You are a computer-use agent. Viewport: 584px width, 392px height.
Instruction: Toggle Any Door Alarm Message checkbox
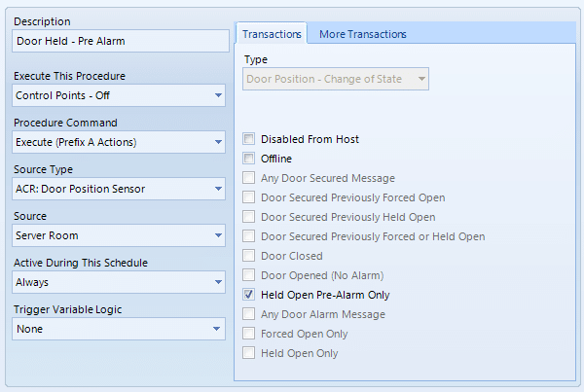point(249,314)
